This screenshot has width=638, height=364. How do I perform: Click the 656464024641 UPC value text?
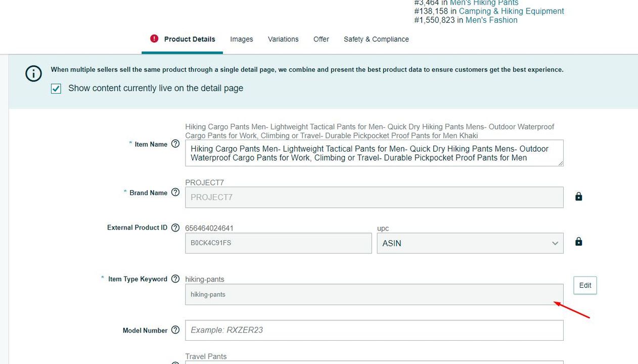tap(209, 229)
